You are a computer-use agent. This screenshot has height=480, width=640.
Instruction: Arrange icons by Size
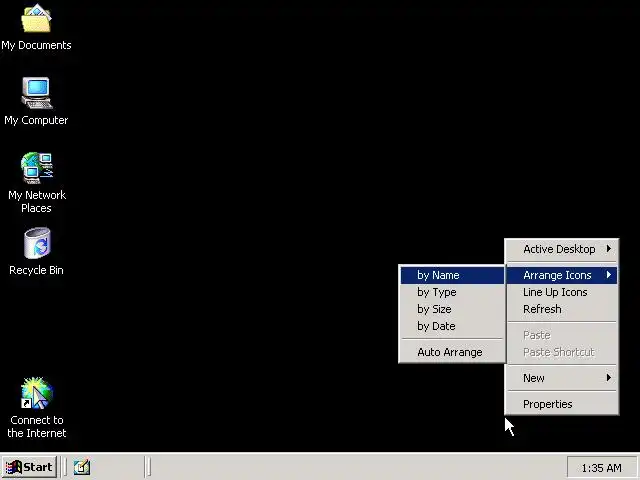tap(452, 309)
